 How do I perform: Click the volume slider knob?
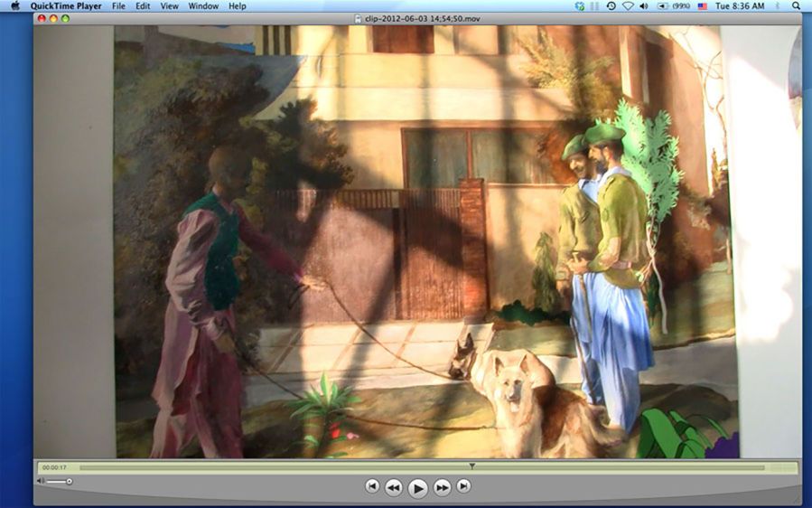pos(70,481)
